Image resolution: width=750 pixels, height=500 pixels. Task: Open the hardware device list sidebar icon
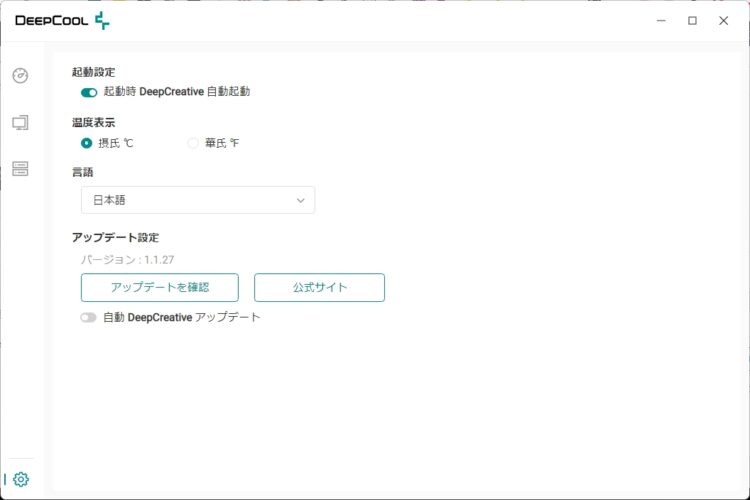(x=20, y=168)
